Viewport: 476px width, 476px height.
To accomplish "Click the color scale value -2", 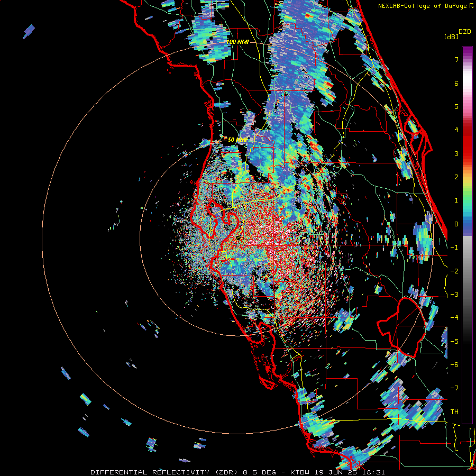I will [x=454, y=271].
